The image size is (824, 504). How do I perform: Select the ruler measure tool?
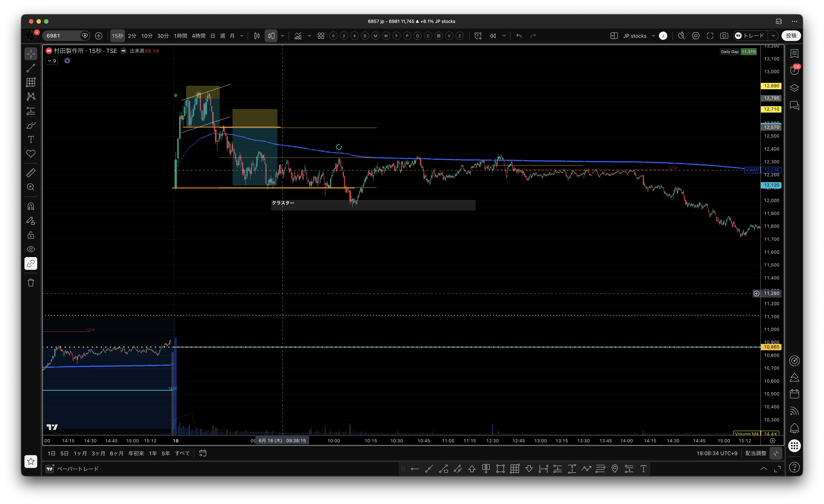tap(31, 173)
